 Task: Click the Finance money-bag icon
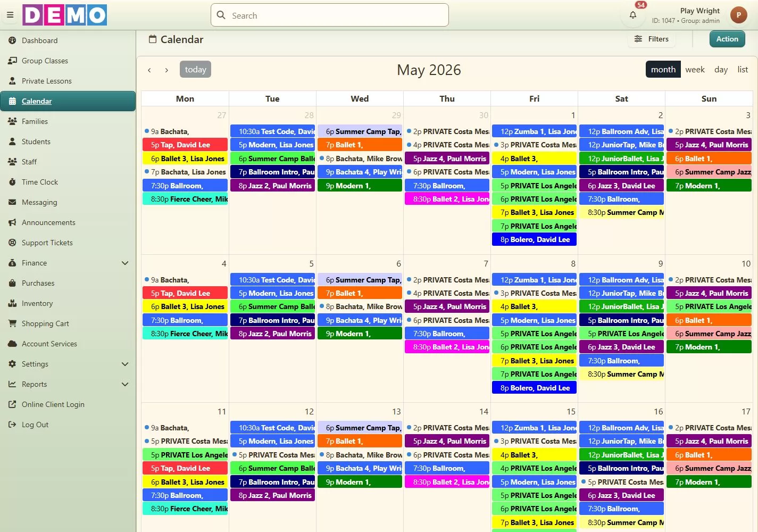click(12, 263)
